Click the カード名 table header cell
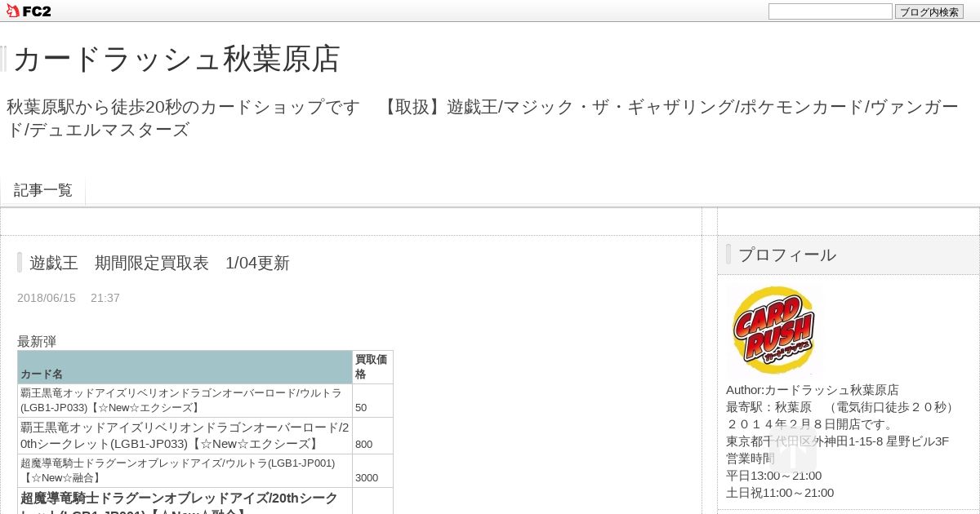 tap(185, 367)
